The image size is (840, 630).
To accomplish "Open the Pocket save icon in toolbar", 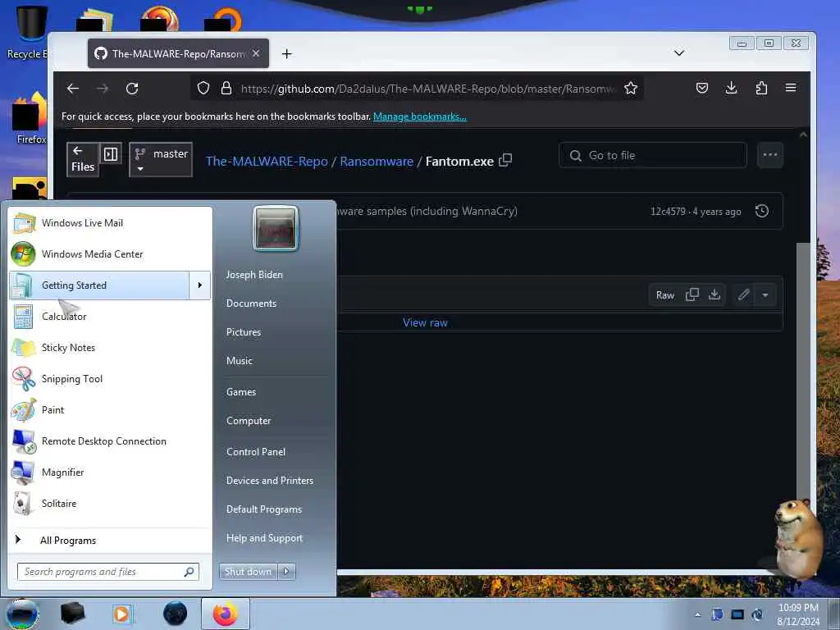I will click(702, 88).
